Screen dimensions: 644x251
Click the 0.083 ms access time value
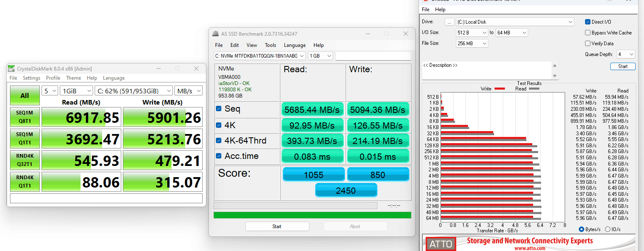(x=313, y=157)
